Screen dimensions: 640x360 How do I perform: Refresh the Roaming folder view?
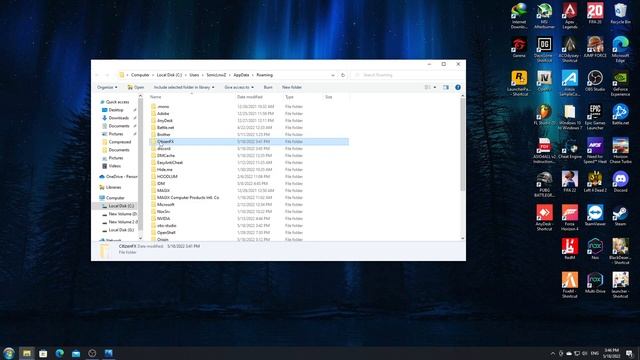[x=343, y=75]
